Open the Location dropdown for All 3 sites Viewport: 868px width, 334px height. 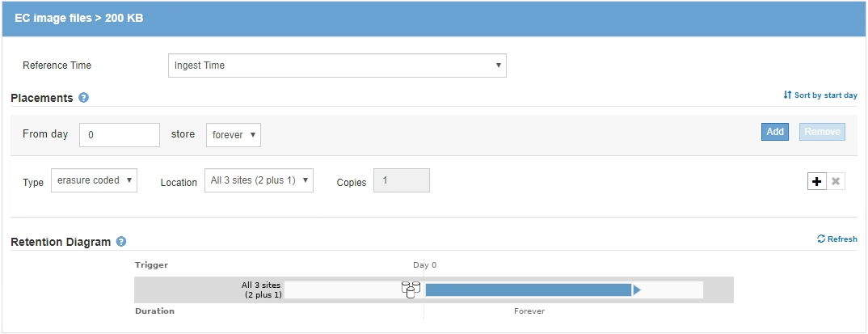pos(259,180)
